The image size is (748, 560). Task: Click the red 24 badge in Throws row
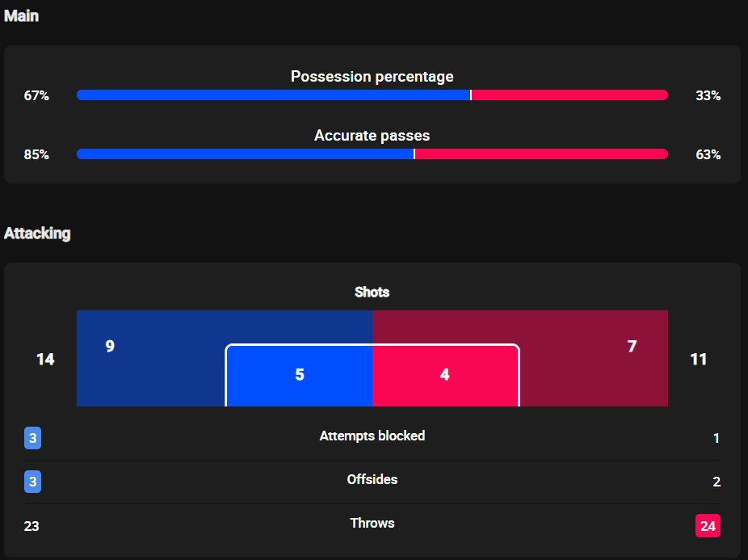[708, 526]
